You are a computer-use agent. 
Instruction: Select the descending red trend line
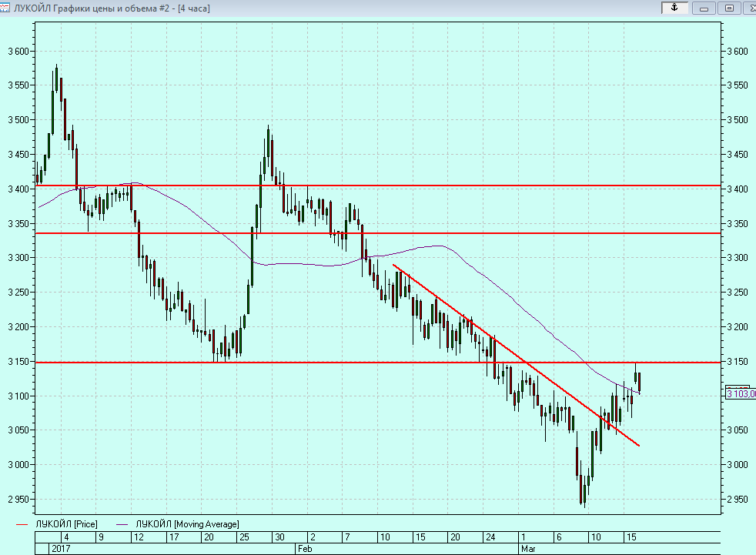tap(516, 355)
